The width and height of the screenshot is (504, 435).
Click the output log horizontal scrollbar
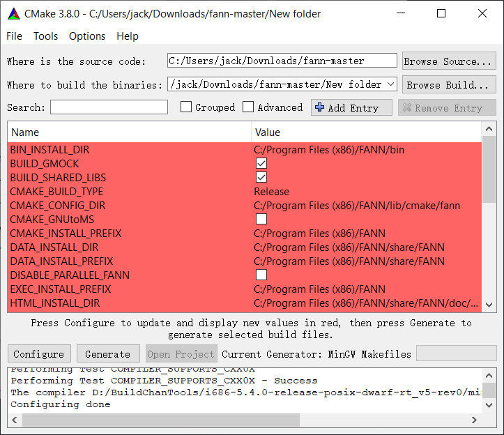pos(160,420)
